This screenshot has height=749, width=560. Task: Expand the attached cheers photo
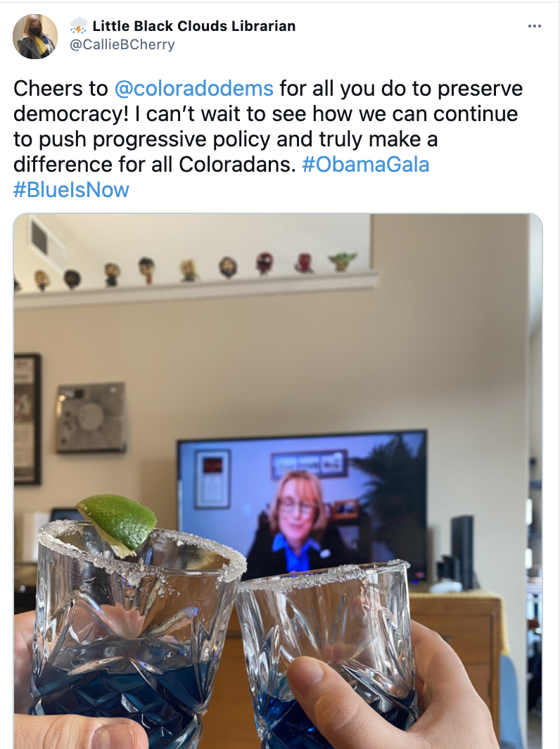point(278,481)
